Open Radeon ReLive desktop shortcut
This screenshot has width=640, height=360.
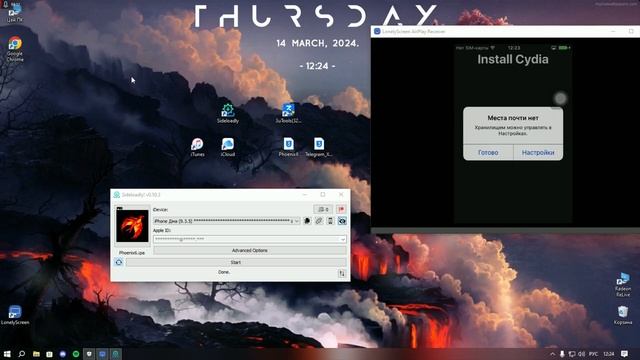click(x=623, y=284)
